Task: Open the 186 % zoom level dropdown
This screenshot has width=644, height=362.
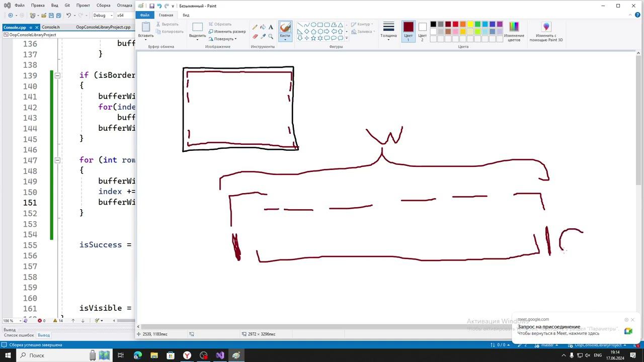Action: 12,321
